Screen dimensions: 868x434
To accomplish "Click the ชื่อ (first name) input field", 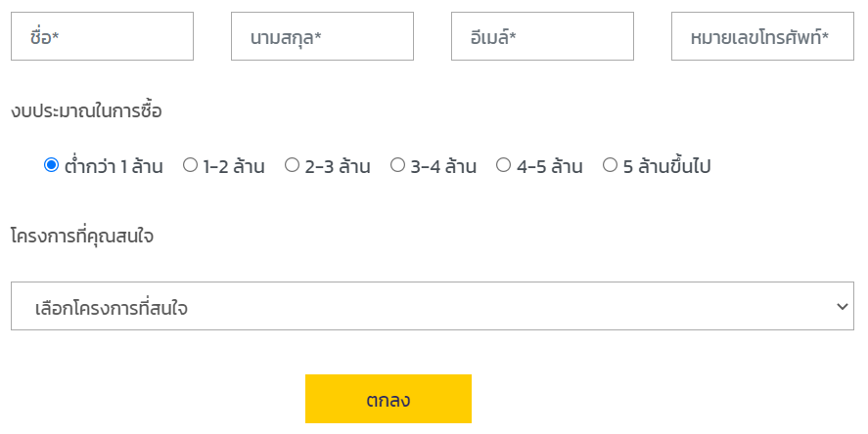I will [x=102, y=37].
